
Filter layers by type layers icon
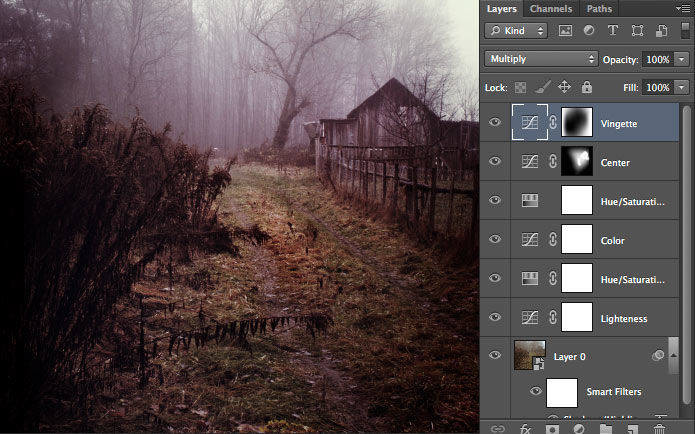pos(613,31)
